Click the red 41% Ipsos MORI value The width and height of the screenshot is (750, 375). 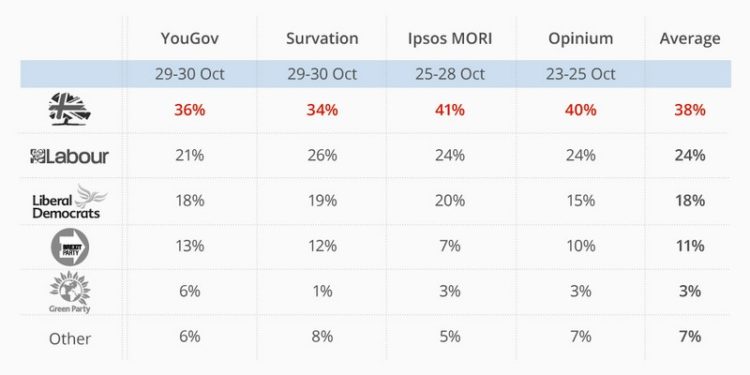coord(450,110)
